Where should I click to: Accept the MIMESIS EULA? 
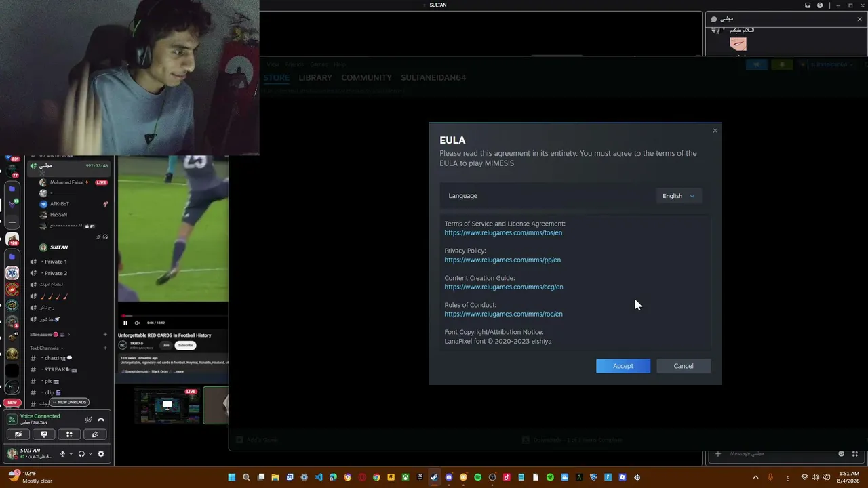click(x=623, y=366)
